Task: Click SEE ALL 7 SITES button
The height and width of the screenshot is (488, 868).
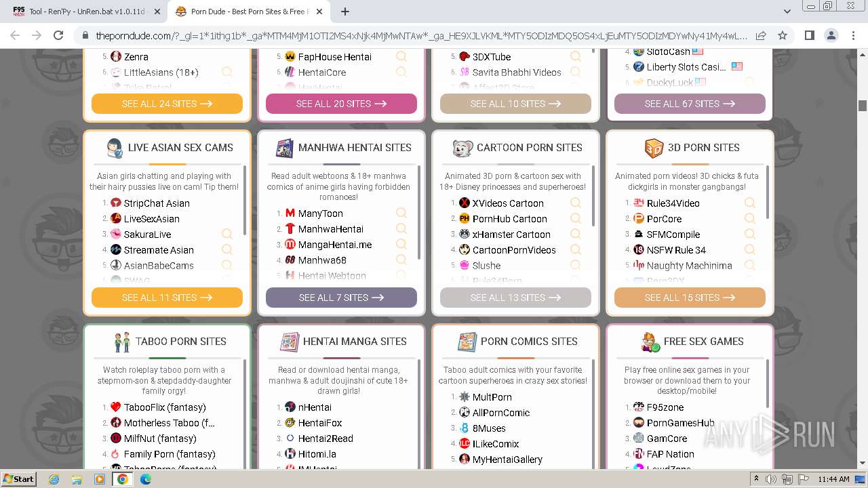Action: point(341,298)
